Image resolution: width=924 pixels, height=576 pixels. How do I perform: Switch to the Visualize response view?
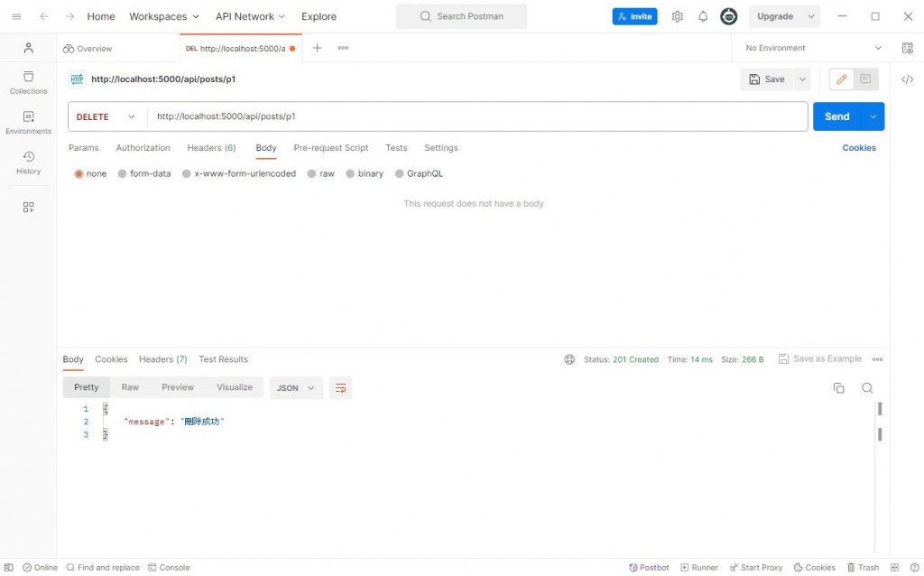pos(234,387)
